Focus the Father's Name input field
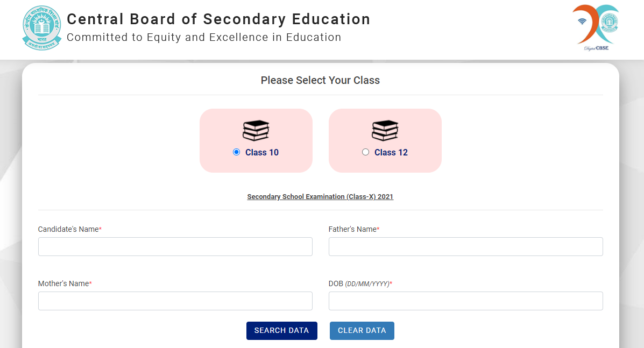The image size is (644, 348). [x=465, y=246]
